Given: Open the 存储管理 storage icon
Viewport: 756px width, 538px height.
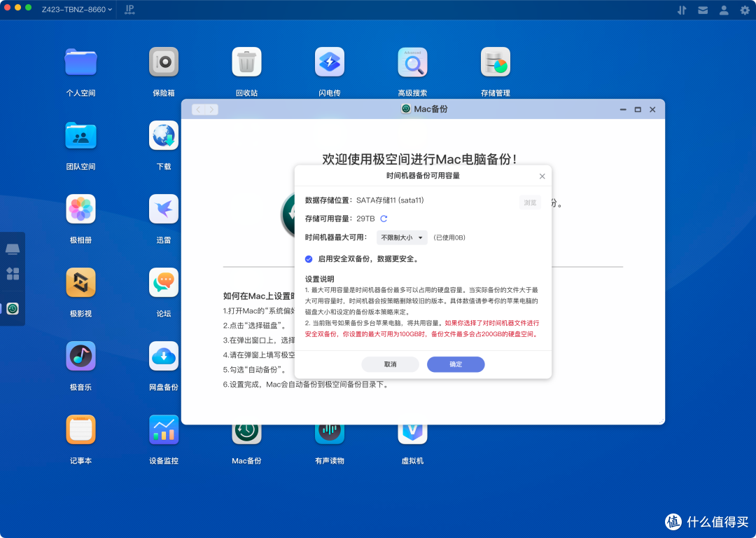Looking at the screenshot, I should click(x=495, y=62).
